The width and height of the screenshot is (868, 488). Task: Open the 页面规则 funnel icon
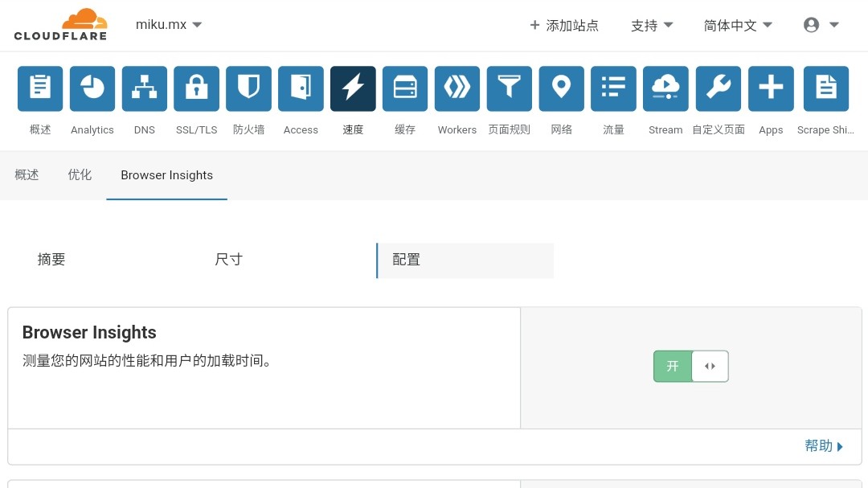tap(510, 88)
